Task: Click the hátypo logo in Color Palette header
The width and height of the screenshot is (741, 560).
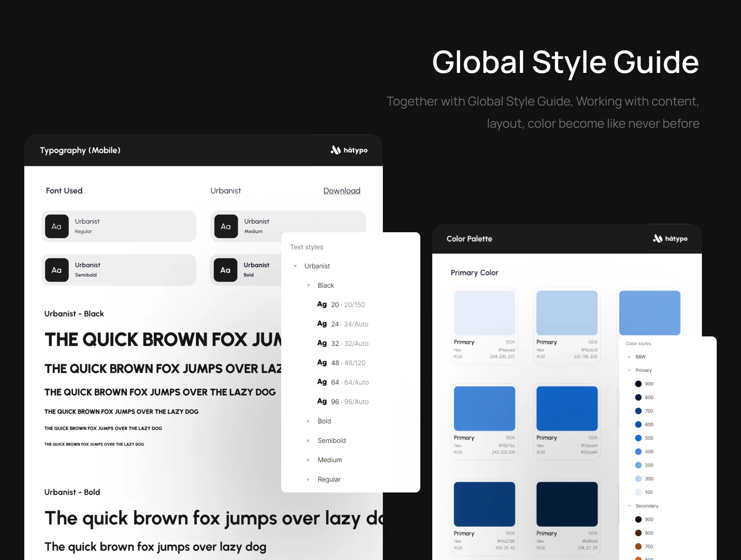Action: pyautogui.click(x=670, y=238)
